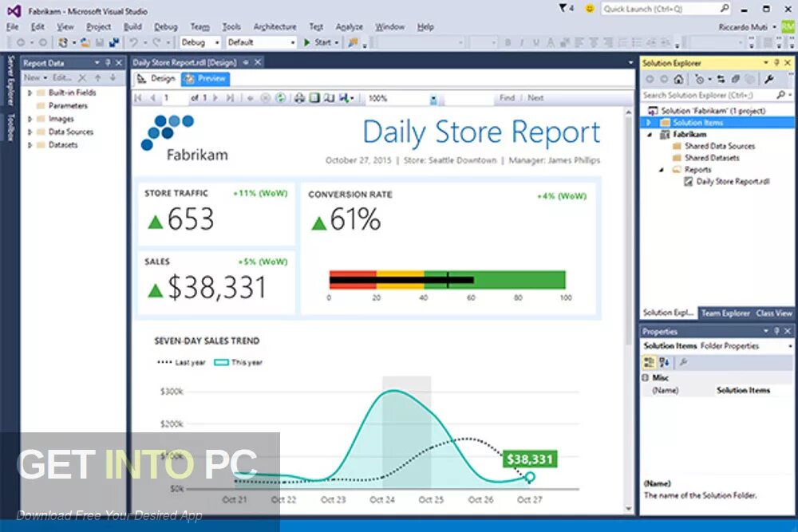The height and width of the screenshot is (532, 798).
Task: Click the Next button in preview
Action: pos(535,97)
